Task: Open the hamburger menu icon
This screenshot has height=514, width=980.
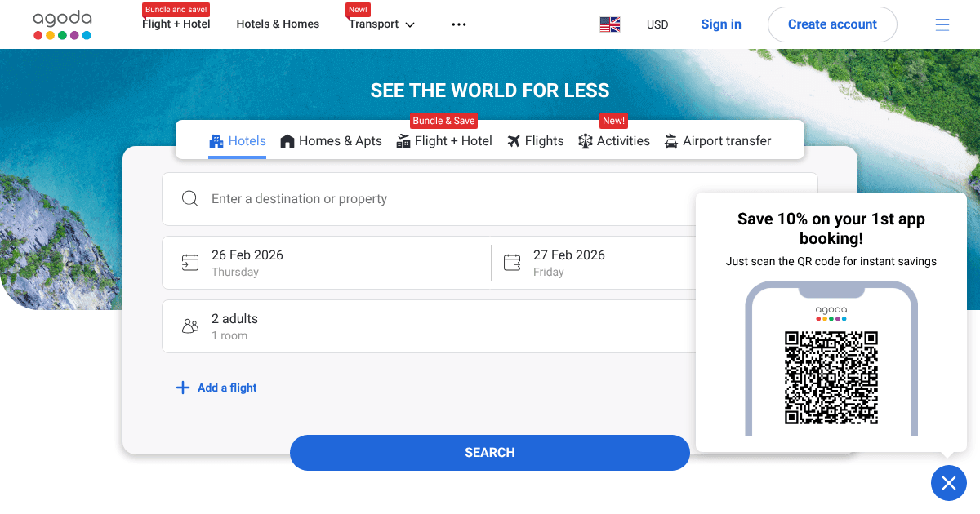Action: [x=942, y=24]
